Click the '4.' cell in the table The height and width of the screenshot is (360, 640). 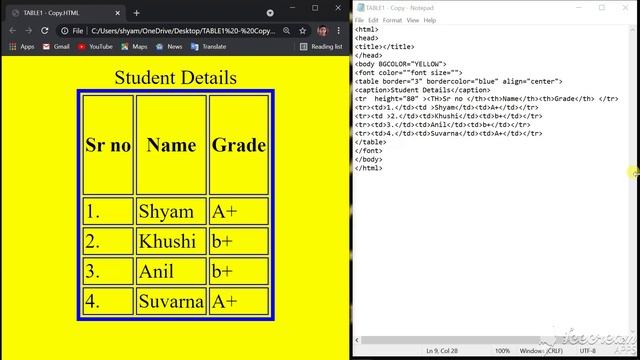click(108, 301)
